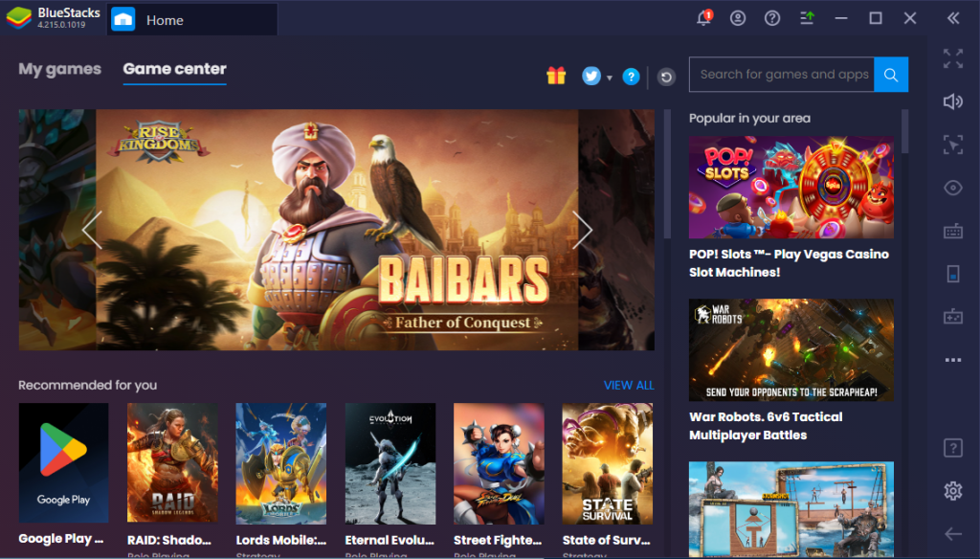Expand the Twitter dropdown arrow
The width and height of the screenshot is (980, 559).
[x=610, y=78]
